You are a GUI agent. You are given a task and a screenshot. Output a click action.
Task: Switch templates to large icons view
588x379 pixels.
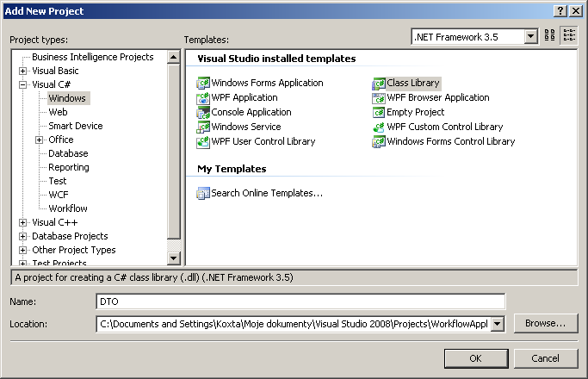(x=550, y=35)
